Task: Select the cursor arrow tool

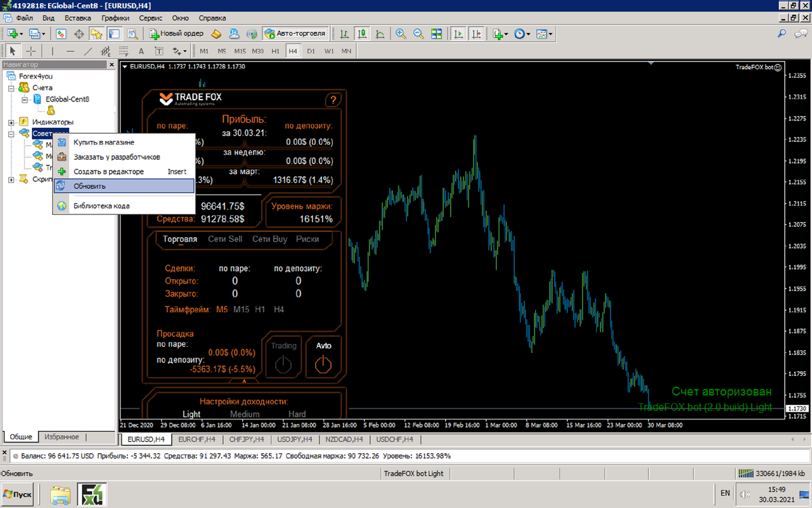Action: (12, 51)
